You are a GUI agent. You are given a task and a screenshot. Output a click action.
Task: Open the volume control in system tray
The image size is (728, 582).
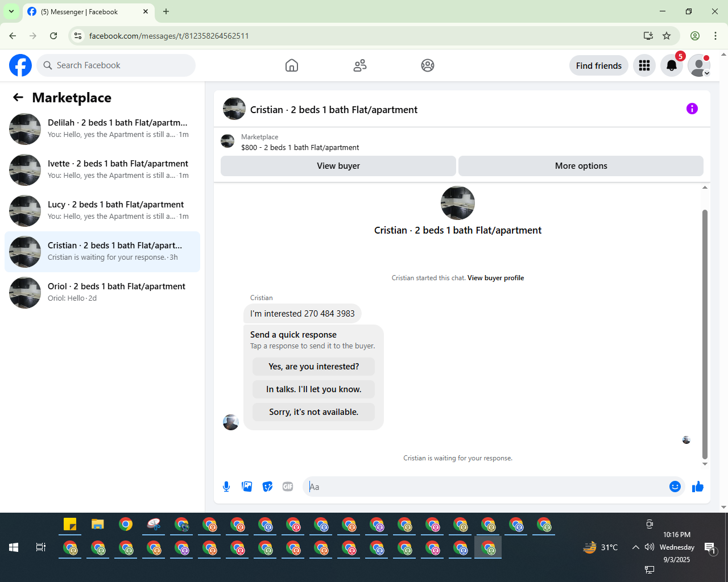coord(649,547)
